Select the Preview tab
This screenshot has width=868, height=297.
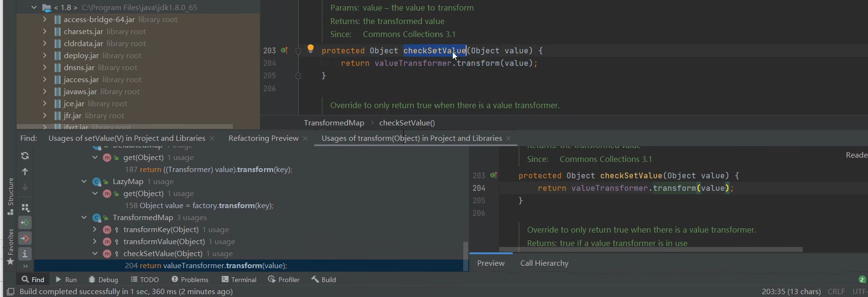[491, 263]
